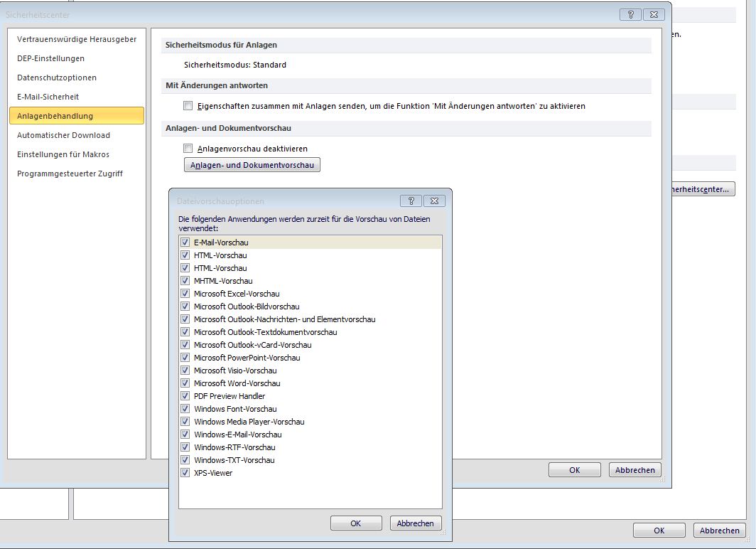
Task: Click Anlagen- und Dokumentvorschau button
Action: click(252, 165)
